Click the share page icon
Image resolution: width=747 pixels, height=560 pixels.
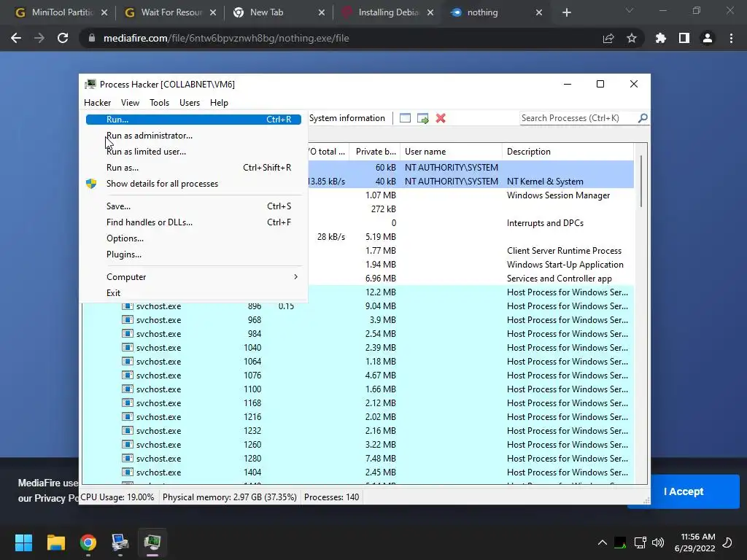608,38
